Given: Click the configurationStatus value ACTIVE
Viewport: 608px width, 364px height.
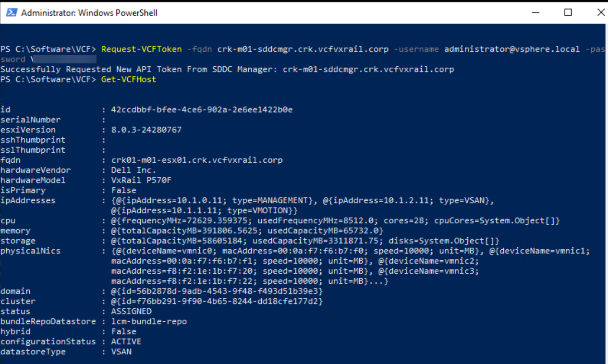Looking at the screenshot, I should coord(126,341).
